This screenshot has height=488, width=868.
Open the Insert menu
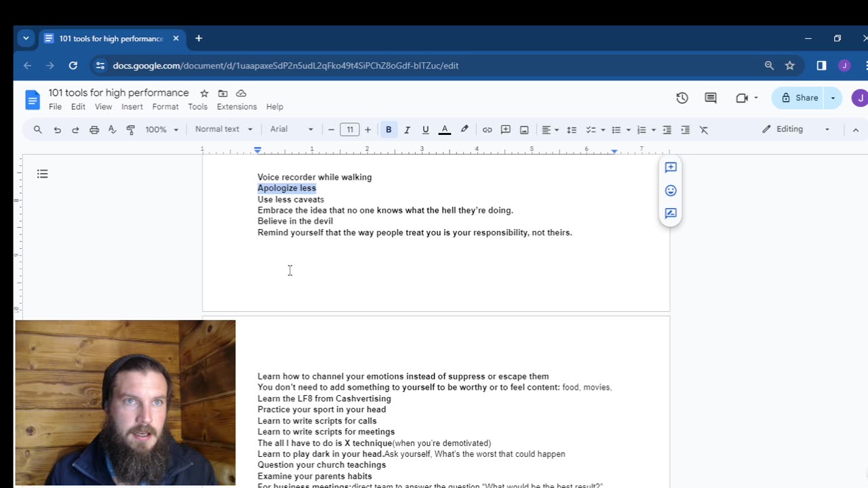click(x=132, y=107)
